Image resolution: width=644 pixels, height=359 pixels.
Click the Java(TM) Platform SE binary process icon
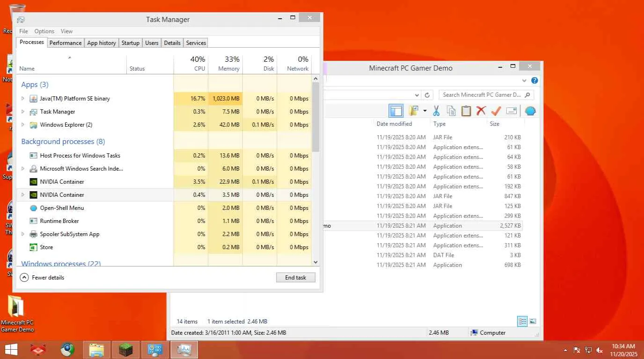click(33, 99)
